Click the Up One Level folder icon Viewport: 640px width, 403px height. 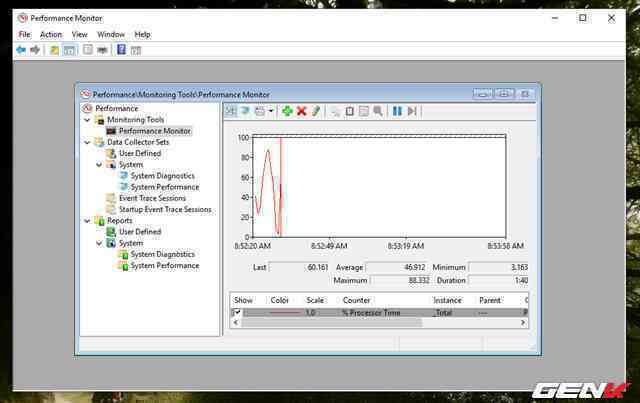[54, 50]
